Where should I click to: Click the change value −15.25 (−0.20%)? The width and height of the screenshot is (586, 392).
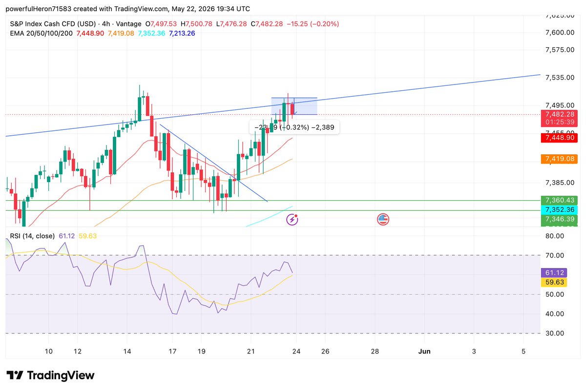coord(314,24)
